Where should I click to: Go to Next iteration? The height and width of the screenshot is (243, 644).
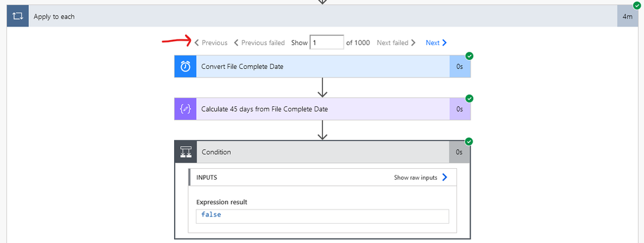pos(436,43)
